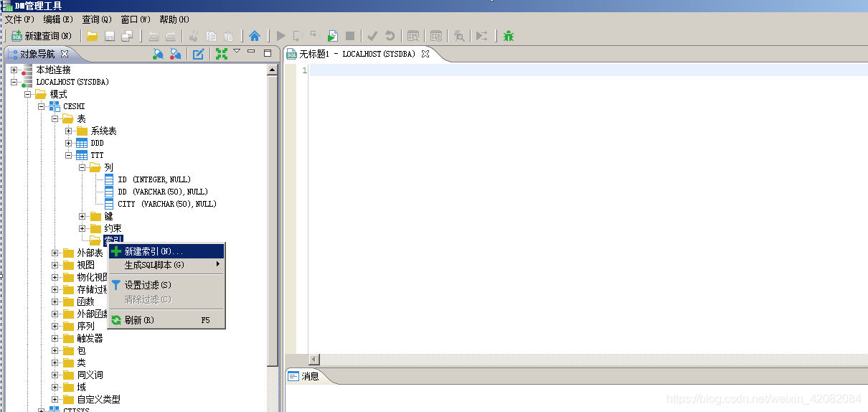The height and width of the screenshot is (412, 868).
Task: Minimize the object navigator panel
Action: pos(251,52)
